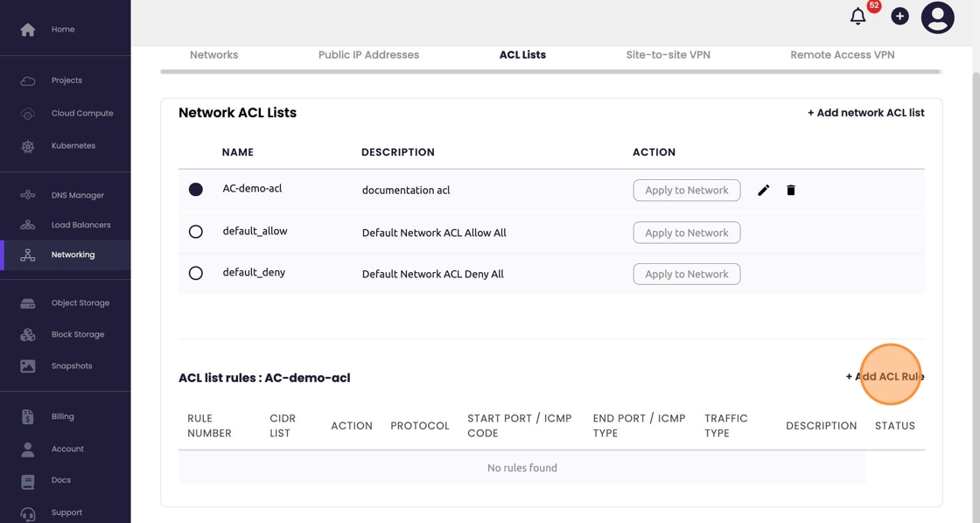Edit AC-demo-acl with pencil icon

(x=763, y=191)
